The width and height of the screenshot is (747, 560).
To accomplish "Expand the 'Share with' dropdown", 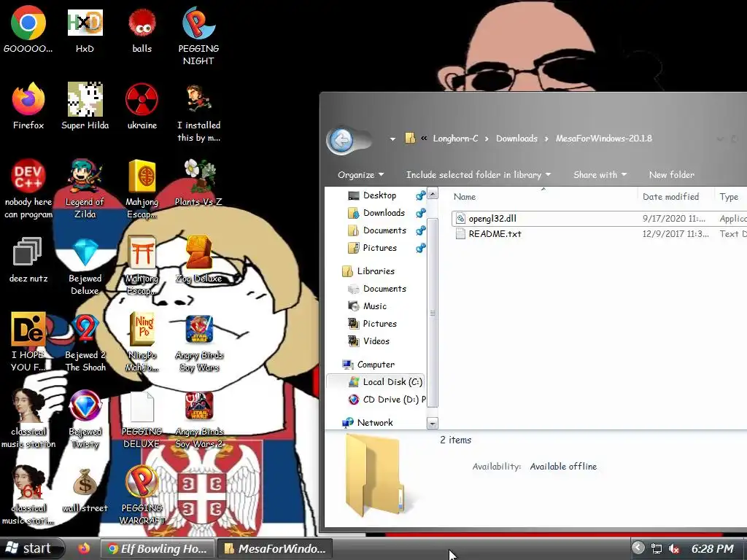I will click(600, 175).
